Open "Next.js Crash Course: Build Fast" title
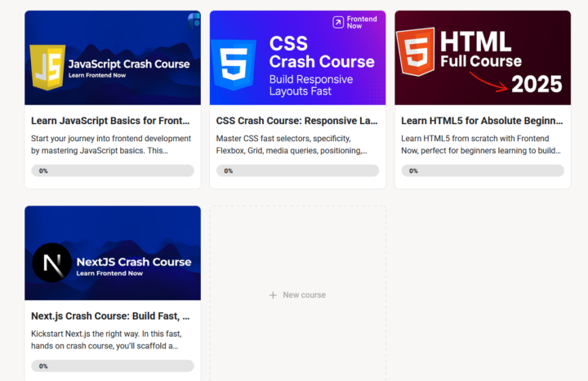Image resolution: width=588 pixels, height=381 pixels. 111,316
